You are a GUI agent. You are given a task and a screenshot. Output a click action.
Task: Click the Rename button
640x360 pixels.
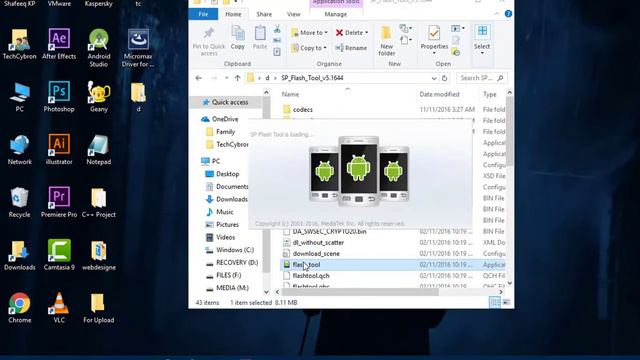pyautogui.click(x=351, y=48)
